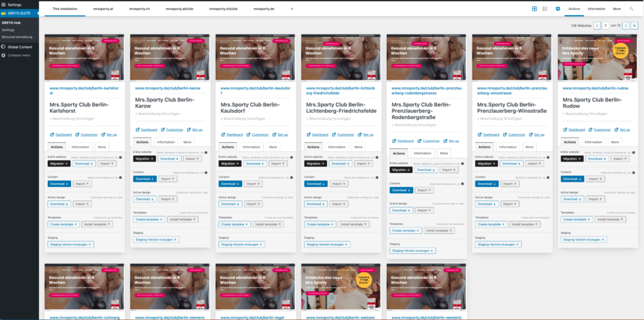Click the Berlin-Karlshorst site preview thumbnail

(84, 57)
